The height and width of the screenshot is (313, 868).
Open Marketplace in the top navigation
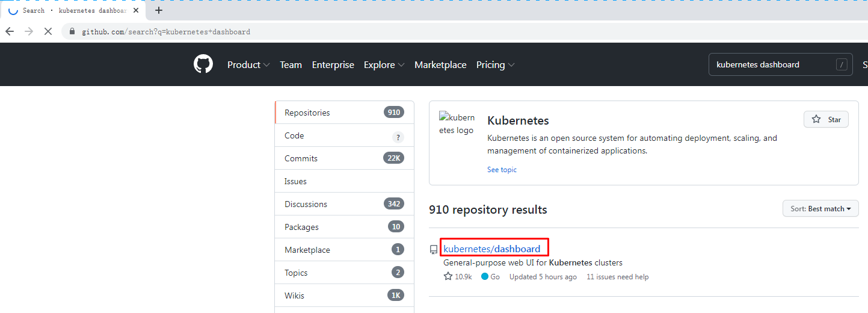pos(440,64)
